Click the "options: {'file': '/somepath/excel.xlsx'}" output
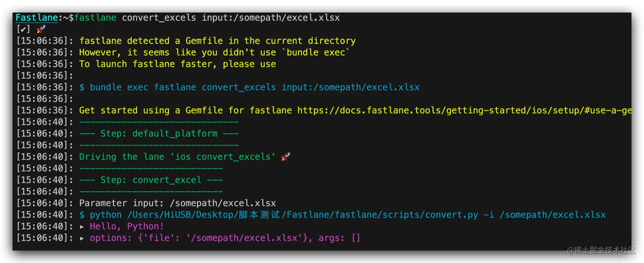Image resolution: width=644 pixels, height=263 pixels. pyautogui.click(x=225, y=238)
